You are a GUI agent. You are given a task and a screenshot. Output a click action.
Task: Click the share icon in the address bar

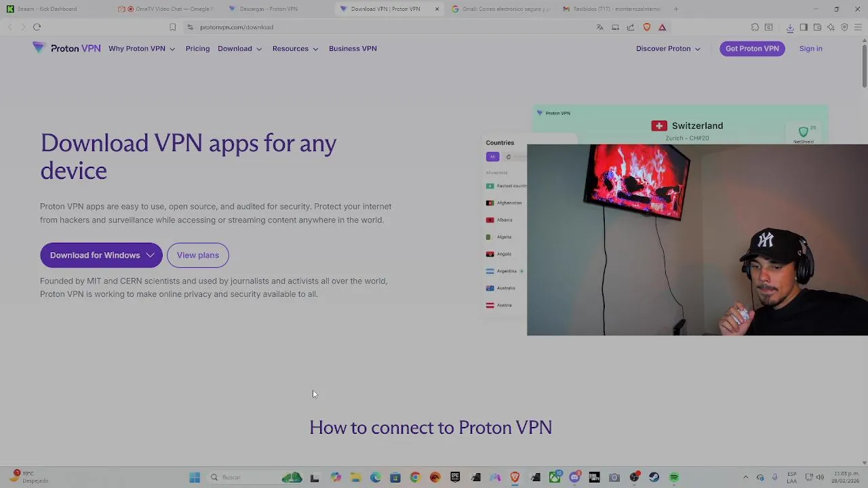click(x=631, y=27)
